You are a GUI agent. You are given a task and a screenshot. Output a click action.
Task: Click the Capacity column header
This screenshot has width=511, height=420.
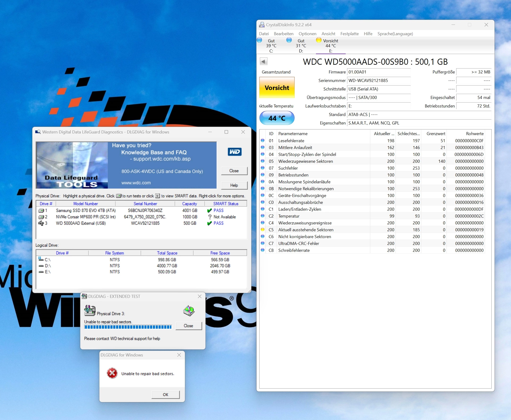pos(190,204)
